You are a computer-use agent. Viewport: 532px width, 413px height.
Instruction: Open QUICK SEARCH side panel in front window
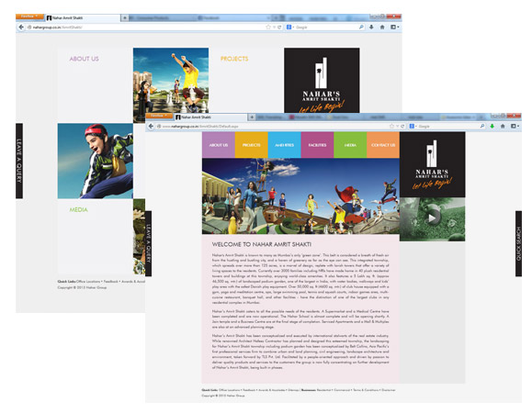coord(518,243)
